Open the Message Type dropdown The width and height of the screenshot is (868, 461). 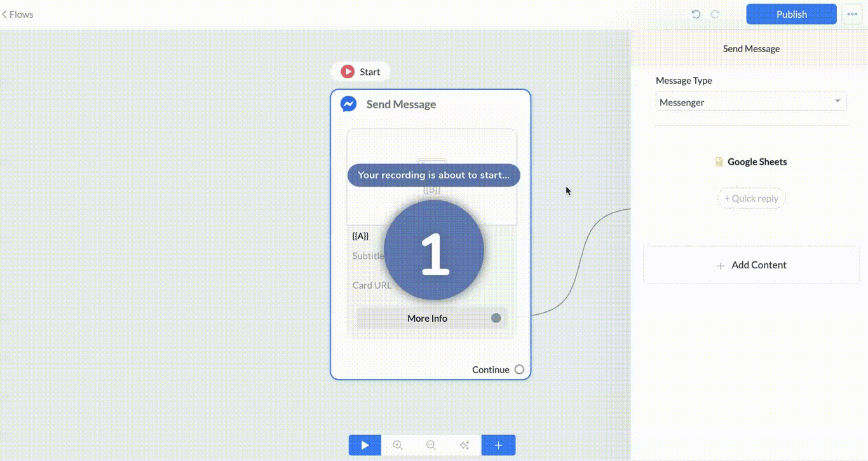click(751, 101)
